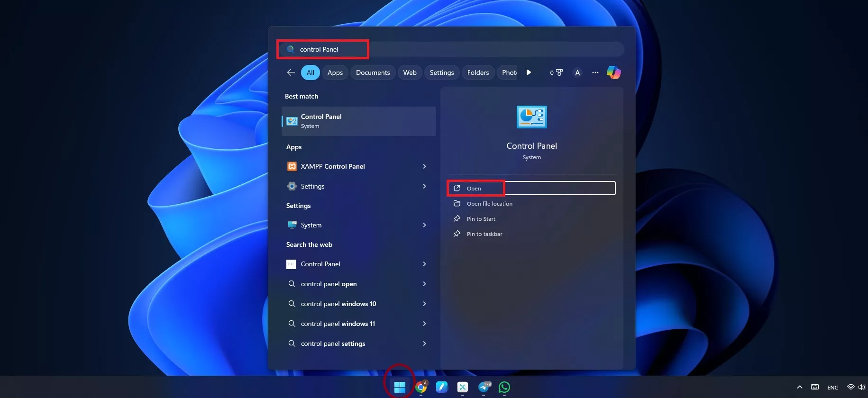
Task: Select 'control panel open' web suggestion
Action: tap(359, 284)
